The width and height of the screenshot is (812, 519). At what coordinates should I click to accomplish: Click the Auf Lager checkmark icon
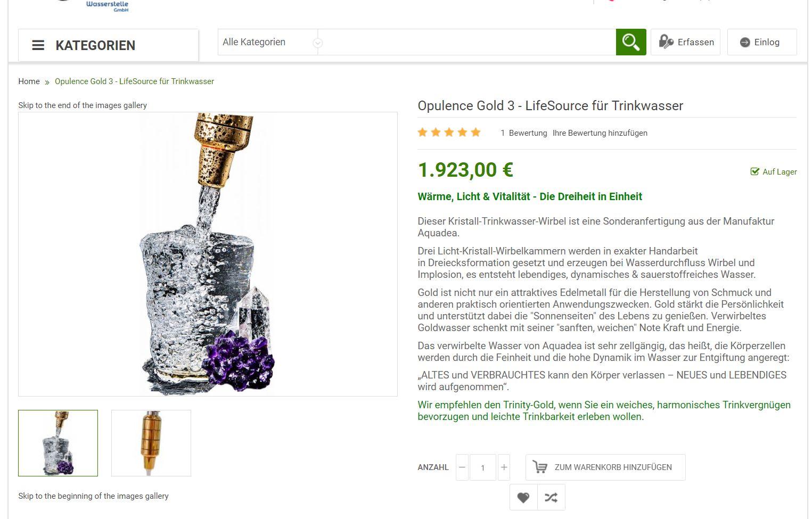point(754,171)
